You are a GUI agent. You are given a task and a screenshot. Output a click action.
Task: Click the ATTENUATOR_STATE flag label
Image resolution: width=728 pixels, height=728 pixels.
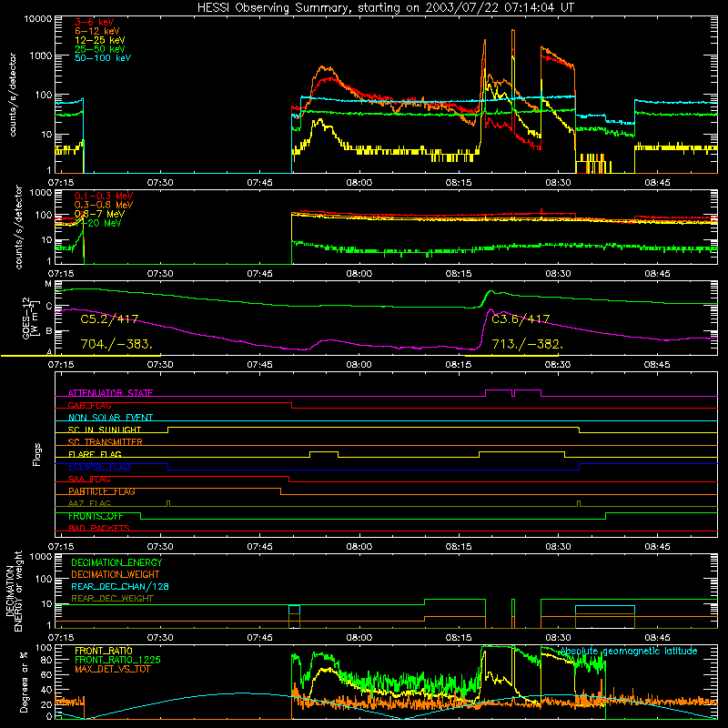[110, 393]
